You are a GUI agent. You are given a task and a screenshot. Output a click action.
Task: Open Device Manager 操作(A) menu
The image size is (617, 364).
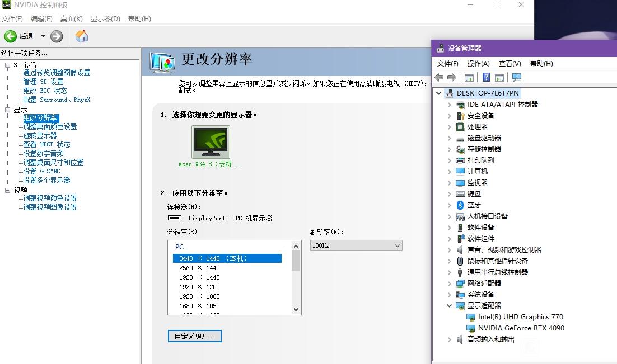pyautogui.click(x=478, y=64)
